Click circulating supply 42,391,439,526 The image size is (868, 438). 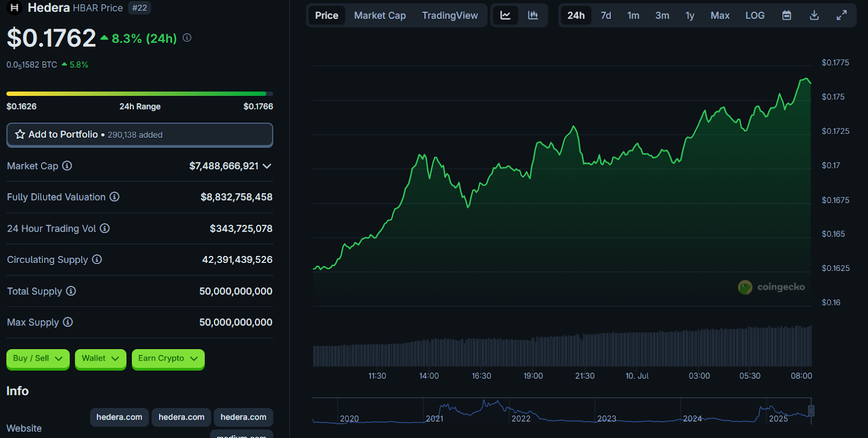[x=237, y=260]
